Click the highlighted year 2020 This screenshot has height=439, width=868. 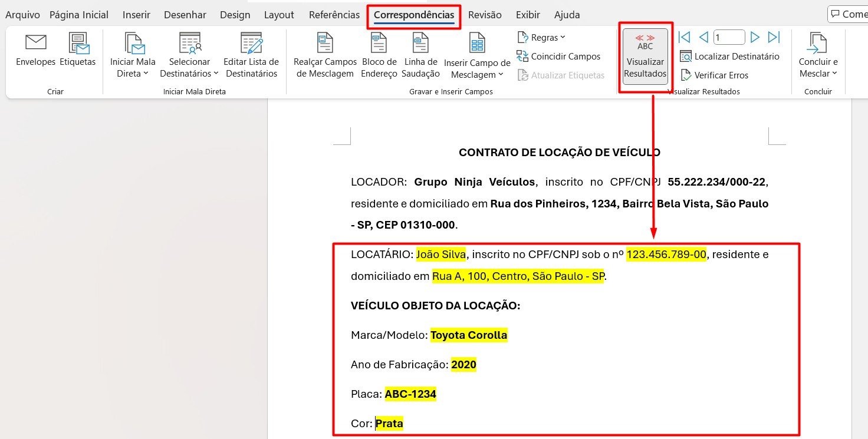click(x=464, y=365)
